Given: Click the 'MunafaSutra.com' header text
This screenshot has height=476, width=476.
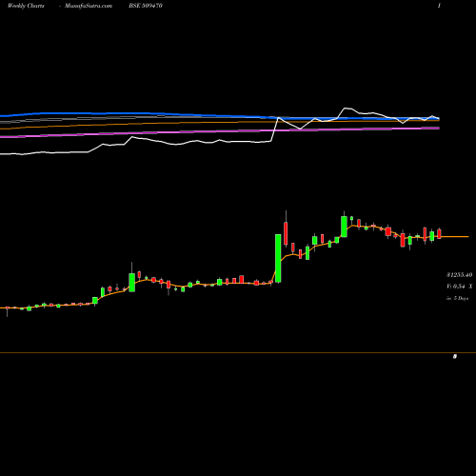Looking at the screenshot, I should pyautogui.click(x=89, y=6).
